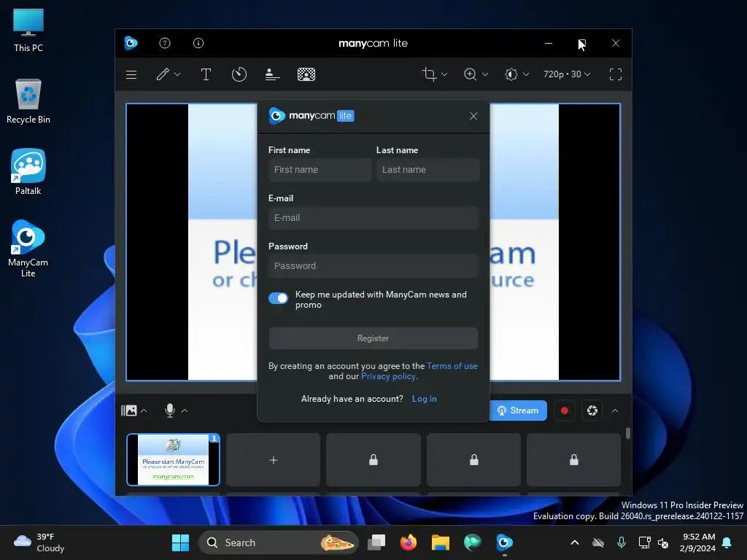The image size is (747, 560).
Task: Toggle Keep me updated with ManyCam news
Action: click(x=278, y=298)
